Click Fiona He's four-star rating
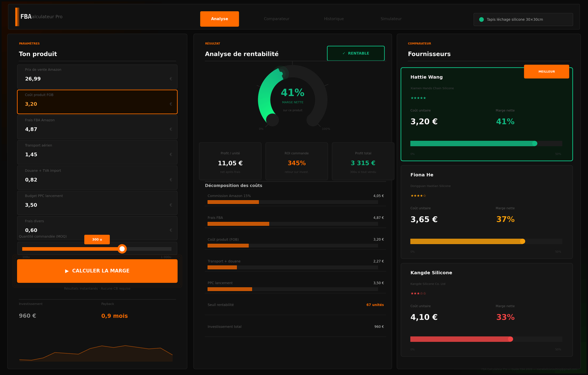Viewport: 588px width, 375px height. [418, 196]
